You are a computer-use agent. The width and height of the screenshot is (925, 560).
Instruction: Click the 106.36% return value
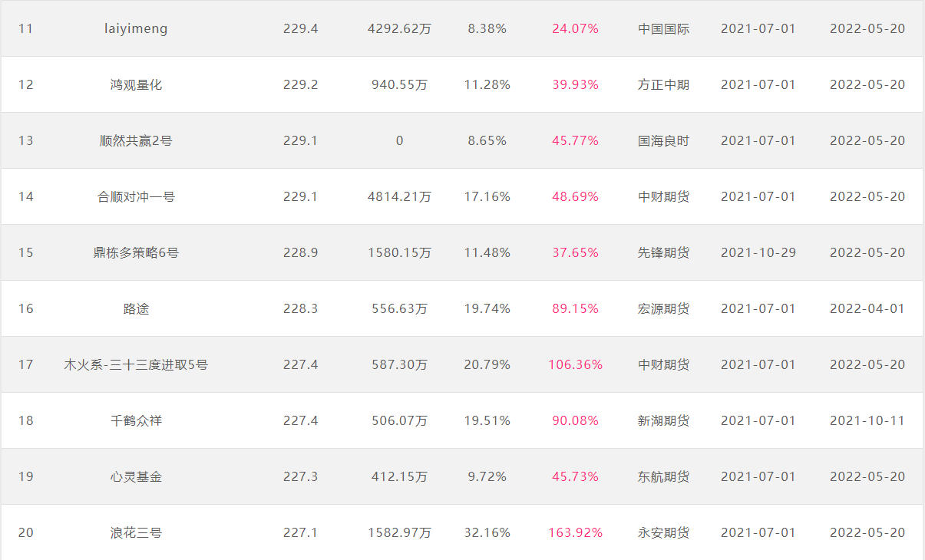click(575, 365)
